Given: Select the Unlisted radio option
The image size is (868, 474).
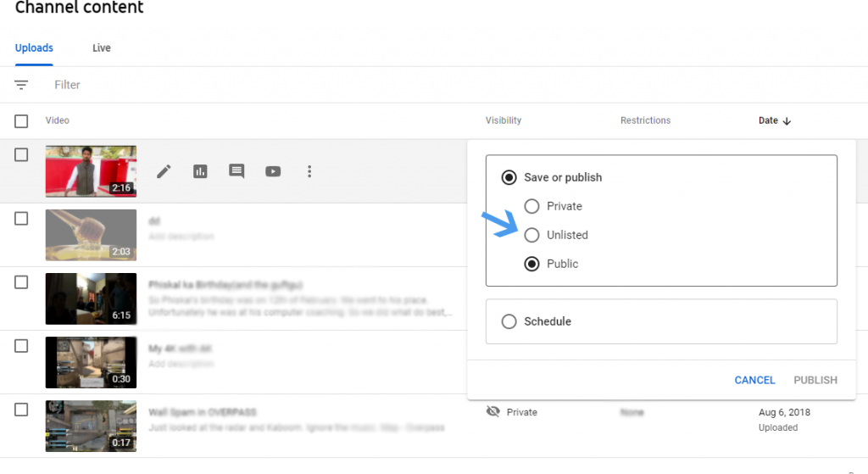Looking at the screenshot, I should pyautogui.click(x=531, y=235).
